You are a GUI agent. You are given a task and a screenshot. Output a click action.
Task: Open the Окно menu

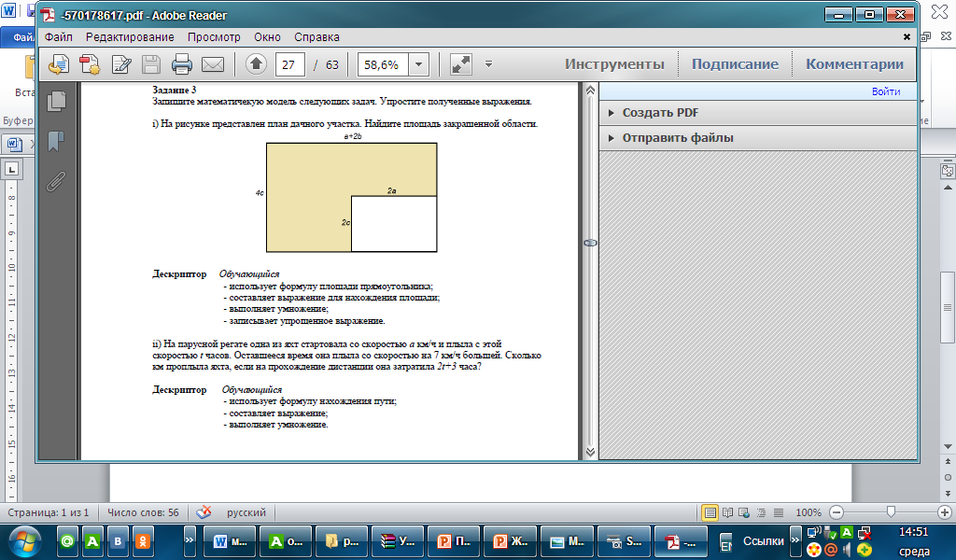(x=268, y=37)
